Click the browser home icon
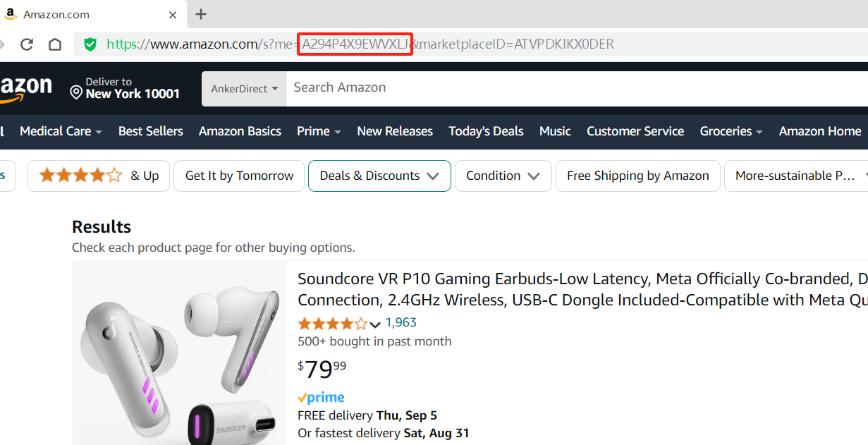Viewport: 868px width, 445px height. coord(55,44)
